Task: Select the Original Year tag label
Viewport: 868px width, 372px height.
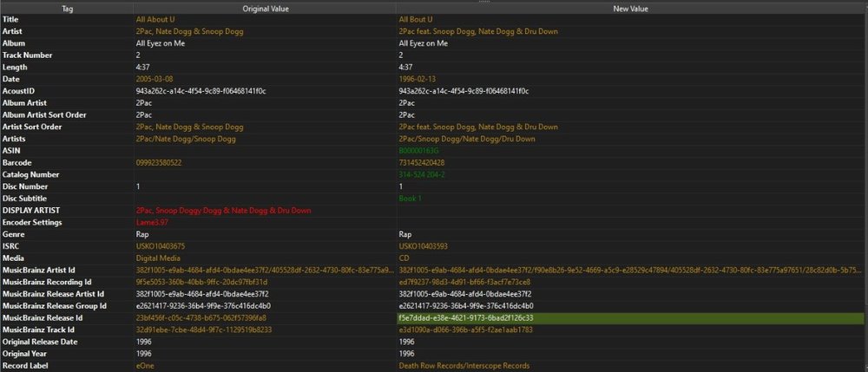Action: tap(25, 354)
